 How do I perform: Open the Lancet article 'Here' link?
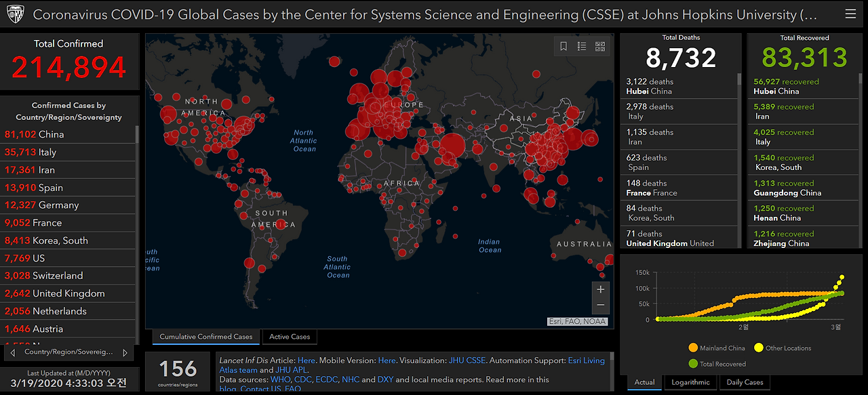[x=307, y=360]
